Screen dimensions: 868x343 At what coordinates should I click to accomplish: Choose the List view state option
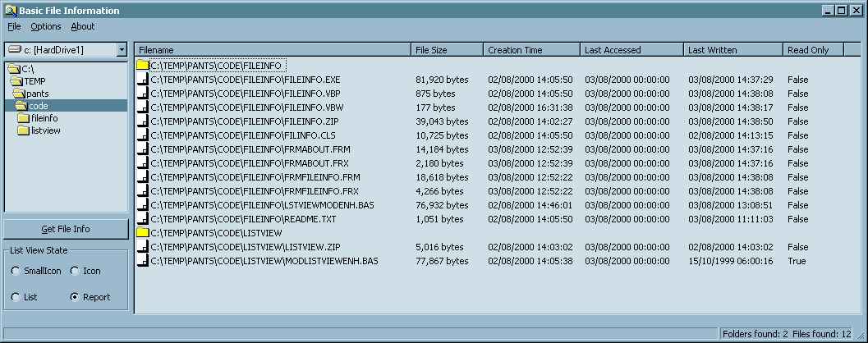click(16, 297)
